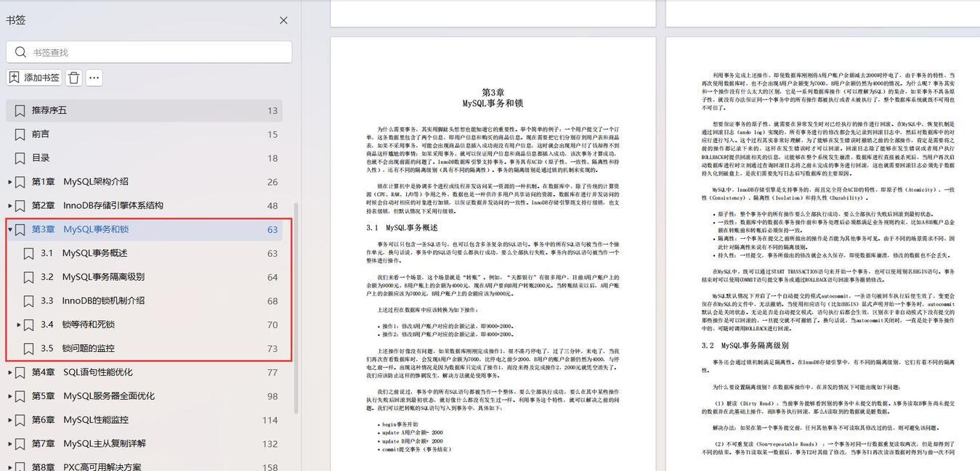Open 3.3 InnoDB的锁机制介绍 bookmark
Viewport: 980px width, 471px height.
[92, 300]
